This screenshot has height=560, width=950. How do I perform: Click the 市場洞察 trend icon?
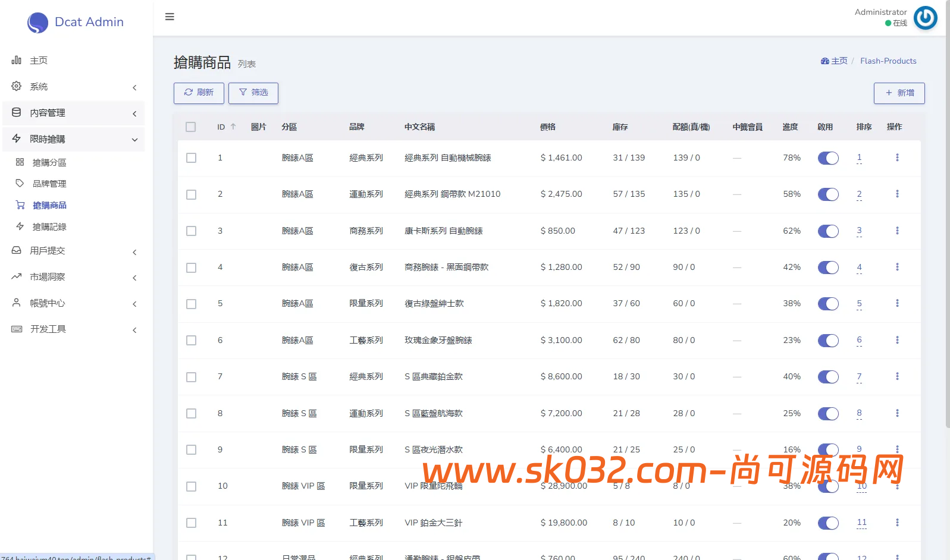pos(17,276)
